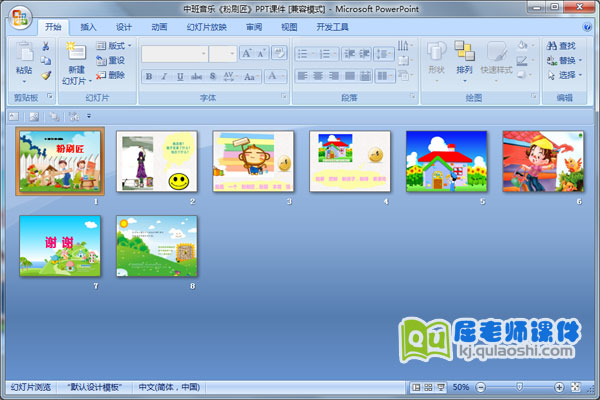The height and width of the screenshot is (400, 600).
Task: Switch to the Review tab
Action: [x=254, y=27]
